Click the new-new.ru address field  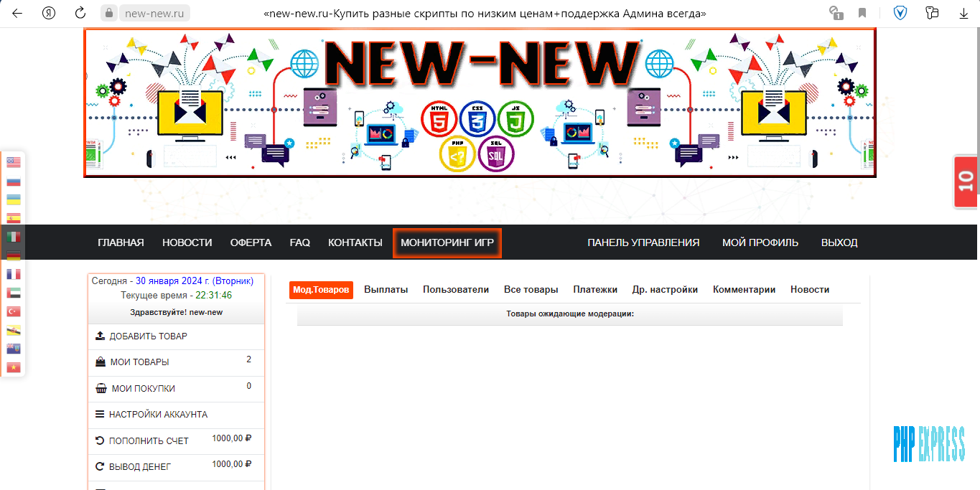154,13
